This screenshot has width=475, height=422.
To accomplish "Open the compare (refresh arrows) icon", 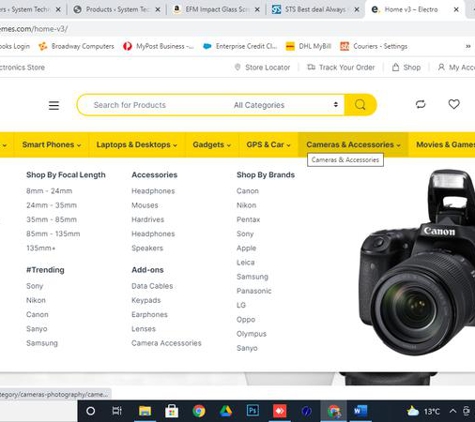I will 421,104.
